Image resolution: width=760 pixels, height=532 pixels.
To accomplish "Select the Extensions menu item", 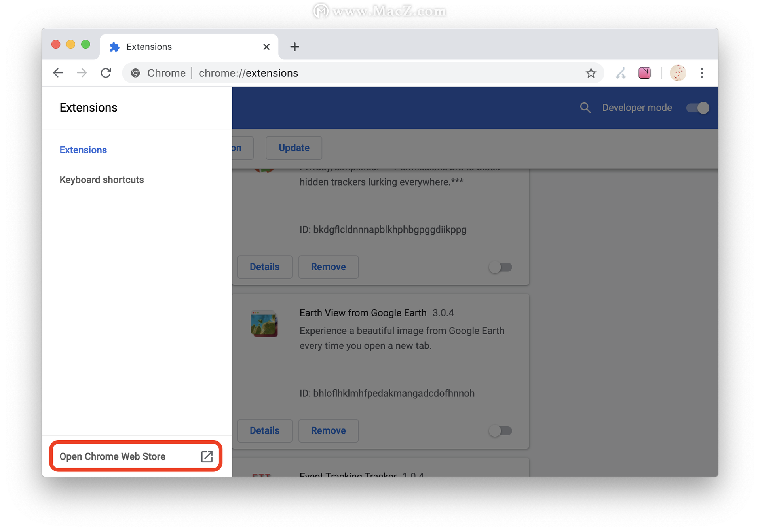I will (83, 150).
